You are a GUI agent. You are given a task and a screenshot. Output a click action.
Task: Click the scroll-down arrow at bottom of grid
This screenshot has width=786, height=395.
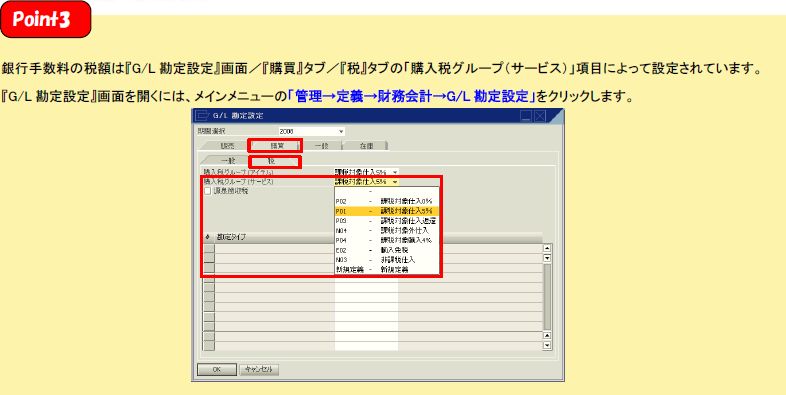pos(547,345)
